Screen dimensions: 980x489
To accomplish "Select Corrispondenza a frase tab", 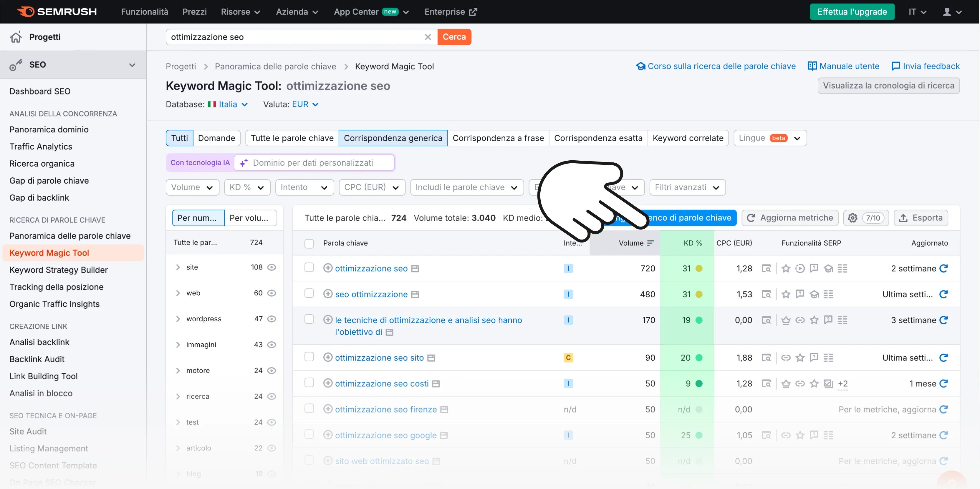I will [498, 138].
